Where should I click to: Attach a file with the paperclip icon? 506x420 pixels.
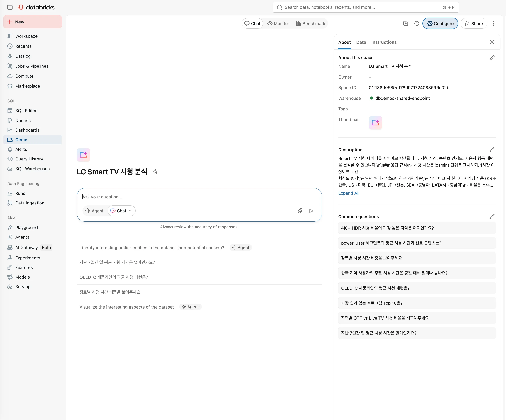[300, 211]
